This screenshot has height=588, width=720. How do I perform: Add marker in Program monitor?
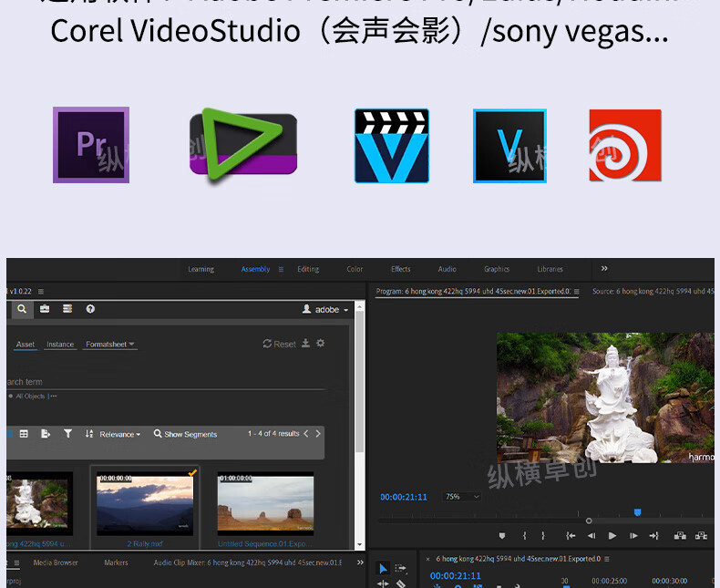502,536
